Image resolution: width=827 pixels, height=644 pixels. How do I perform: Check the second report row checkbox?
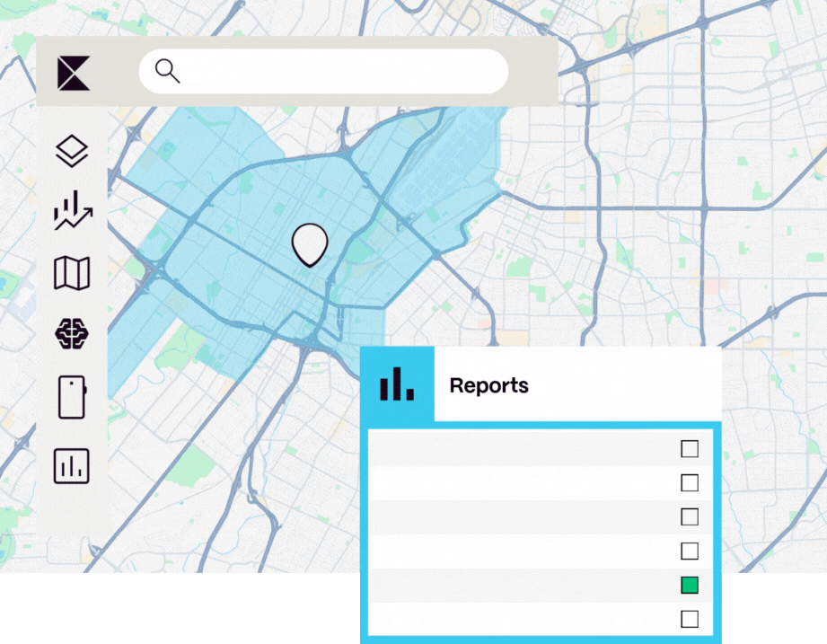click(690, 482)
